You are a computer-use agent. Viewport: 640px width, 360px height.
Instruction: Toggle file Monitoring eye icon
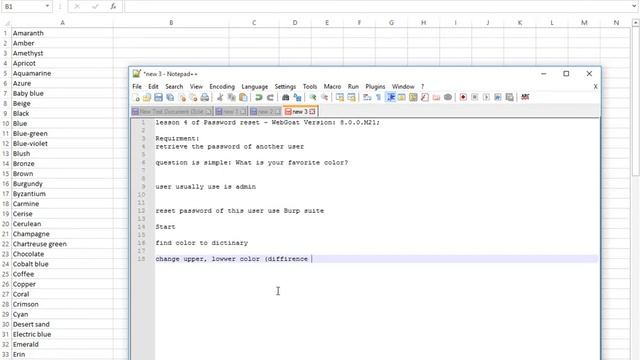pos(448,97)
